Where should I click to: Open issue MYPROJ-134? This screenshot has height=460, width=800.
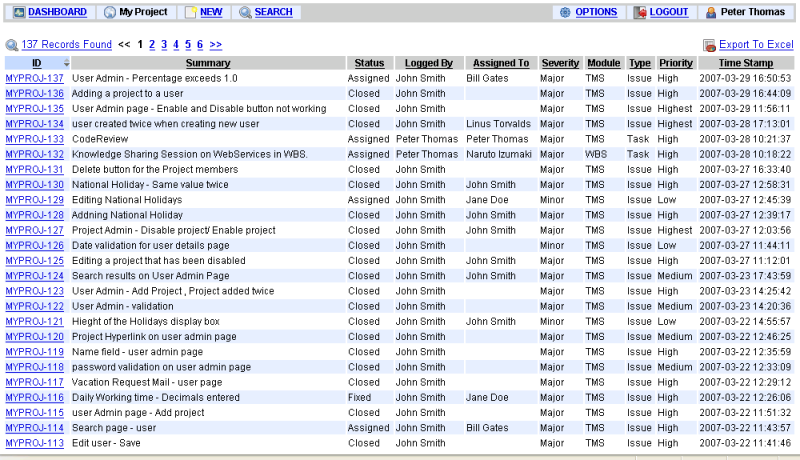click(35, 124)
